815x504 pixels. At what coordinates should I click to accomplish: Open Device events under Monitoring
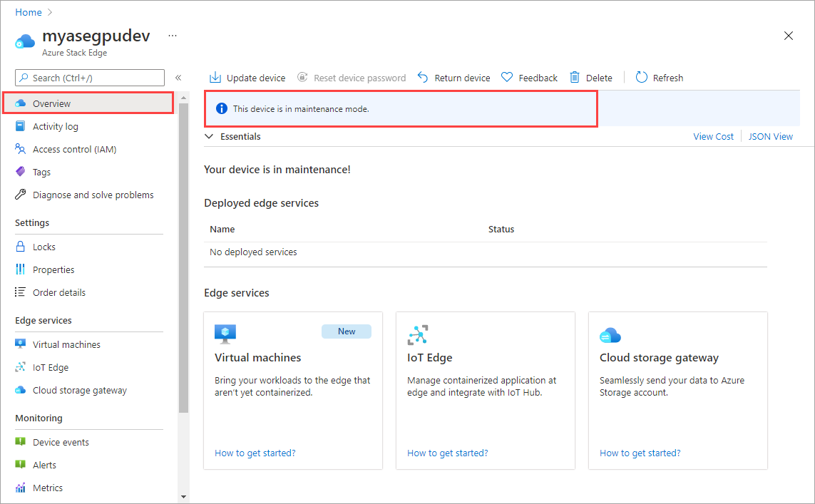(61, 442)
